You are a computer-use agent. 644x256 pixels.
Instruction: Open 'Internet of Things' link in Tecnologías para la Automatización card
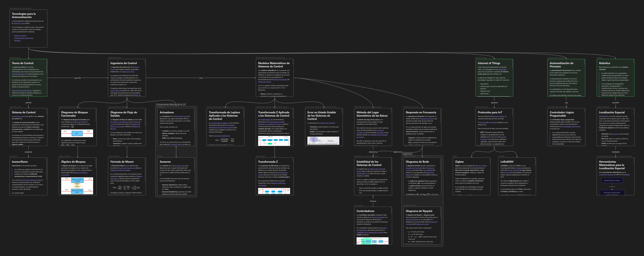point(20,36)
